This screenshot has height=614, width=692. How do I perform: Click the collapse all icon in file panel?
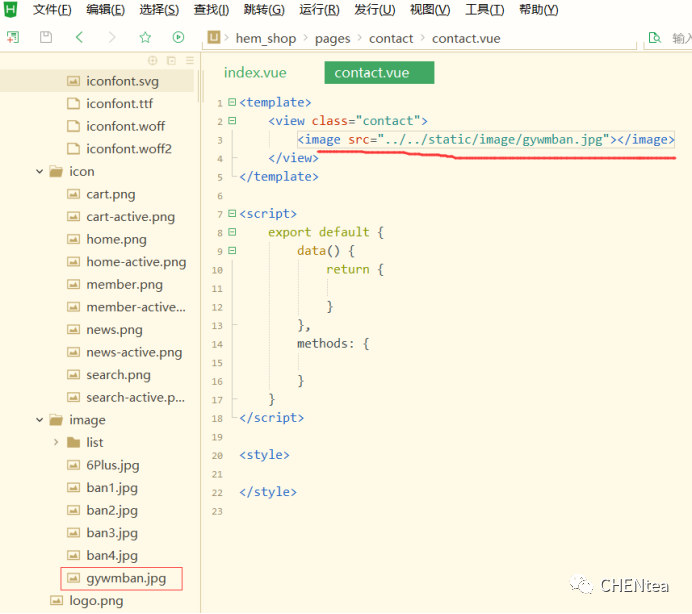tap(171, 60)
